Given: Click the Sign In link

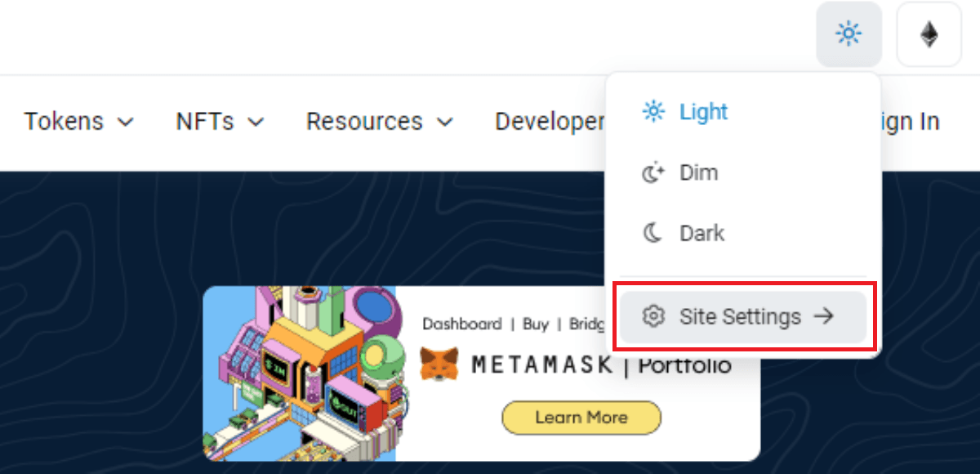Looking at the screenshot, I should 910,122.
